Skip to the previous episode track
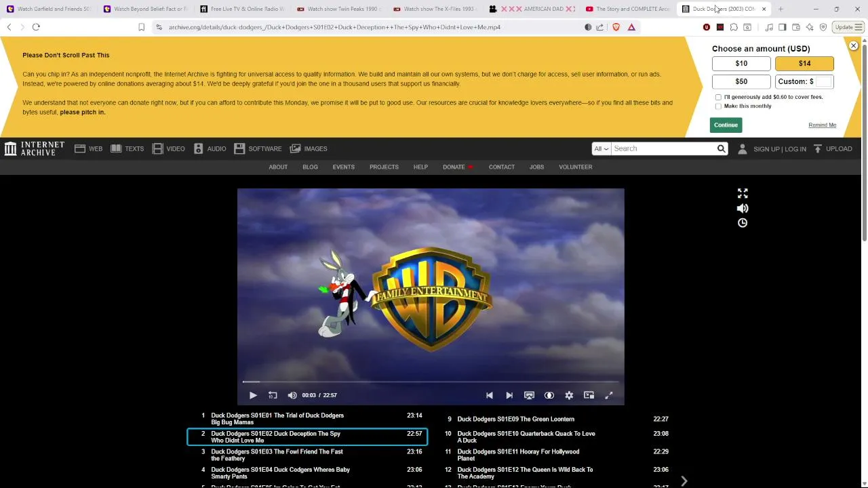Viewport: 868px width, 488px height. tap(490, 395)
